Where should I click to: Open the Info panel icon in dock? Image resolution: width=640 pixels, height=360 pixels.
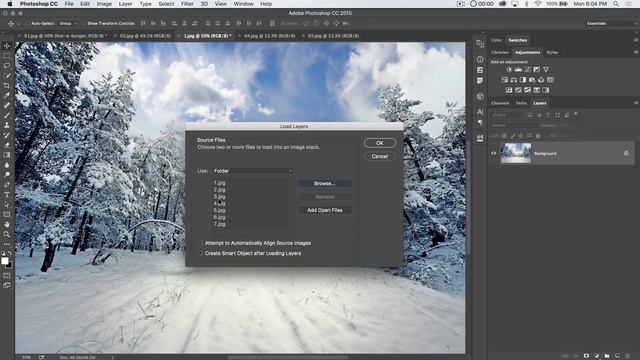480,60
